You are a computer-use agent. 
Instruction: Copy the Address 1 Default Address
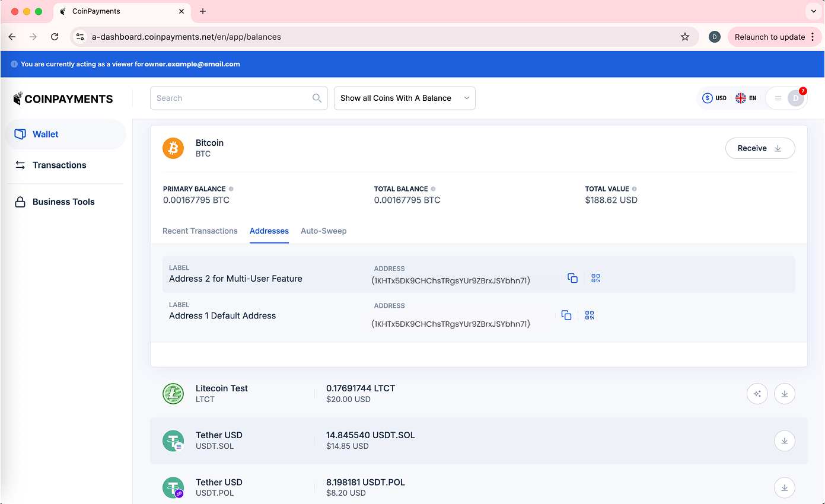(566, 315)
